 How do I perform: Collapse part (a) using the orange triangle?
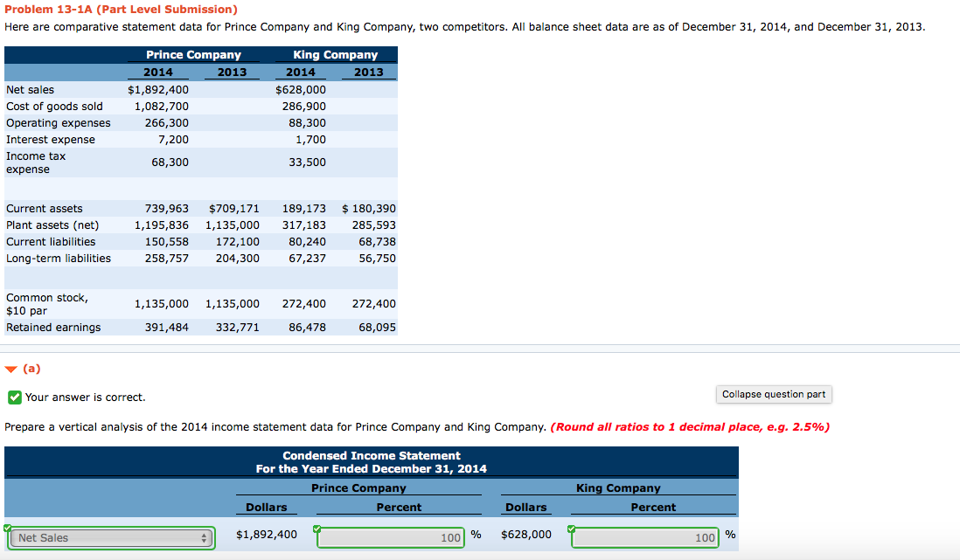click(10, 369)
